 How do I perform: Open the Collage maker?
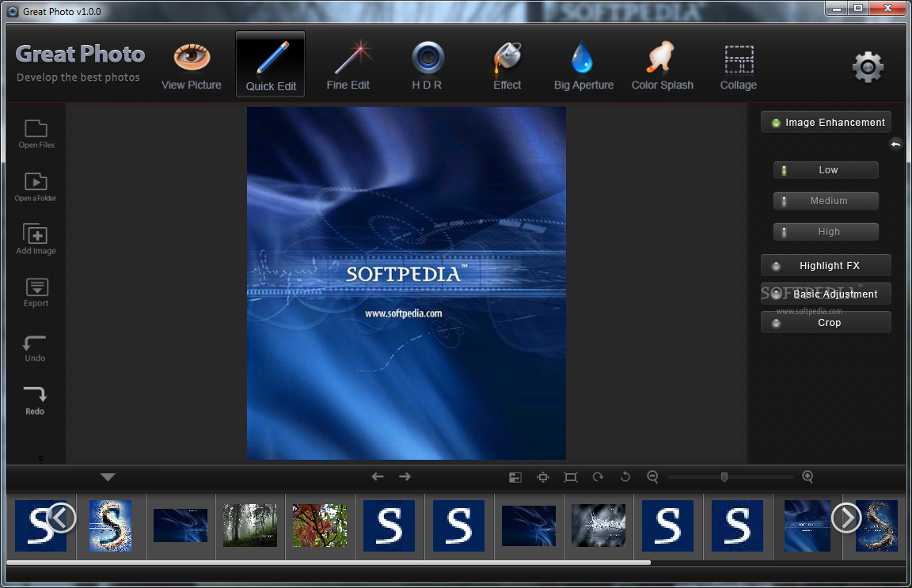(x=739, y=67)
